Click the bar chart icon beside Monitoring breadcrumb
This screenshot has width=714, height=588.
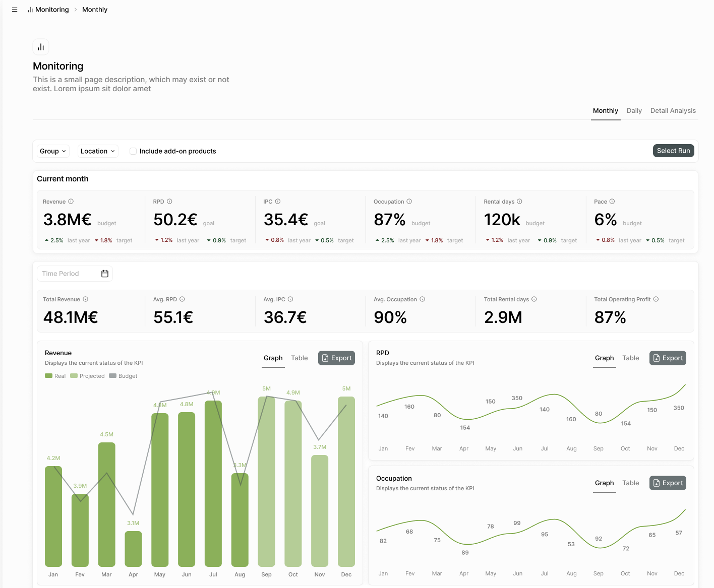[x=29, y=9]
